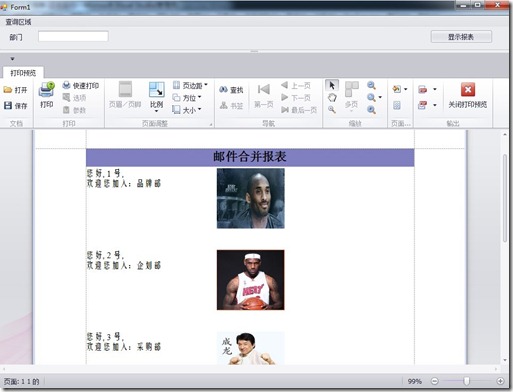This screenshot has height=392, width=513.
Task: Click the page indicator in status bar
Action: [21, 381]
